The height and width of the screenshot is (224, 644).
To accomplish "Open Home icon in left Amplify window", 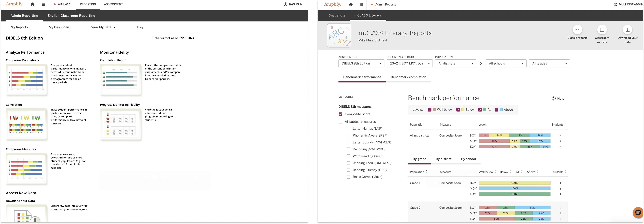I will pos(32,4).
